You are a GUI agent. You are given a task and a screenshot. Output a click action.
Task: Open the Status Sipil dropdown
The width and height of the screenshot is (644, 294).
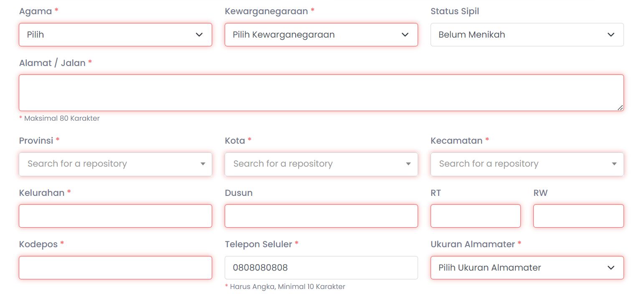[x=527, y=35]
